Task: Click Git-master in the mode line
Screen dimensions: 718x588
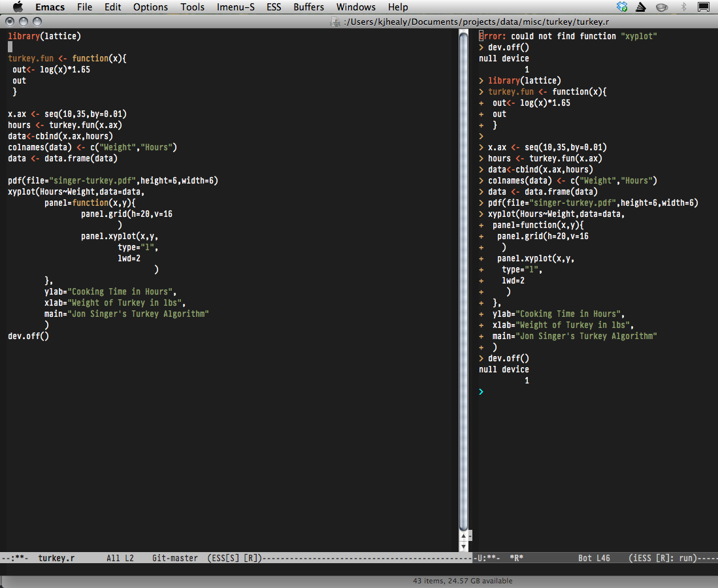Action: pyautogui.click(x=174, y=559)
